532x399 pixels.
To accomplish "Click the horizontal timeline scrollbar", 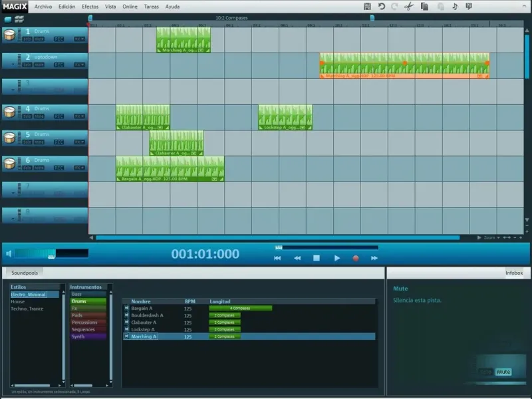I will click(277, 238).
